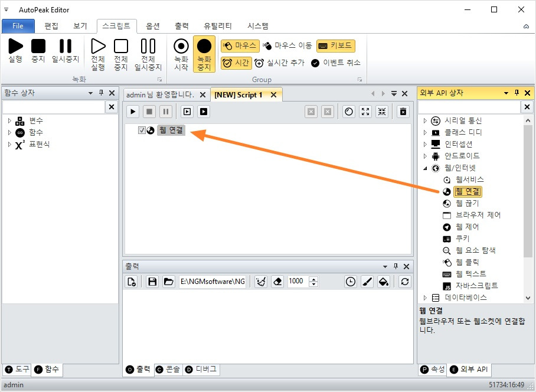This screenshot has width=536, height=392.
Task: Click script toolbar play button
Action: coord(133,112)
